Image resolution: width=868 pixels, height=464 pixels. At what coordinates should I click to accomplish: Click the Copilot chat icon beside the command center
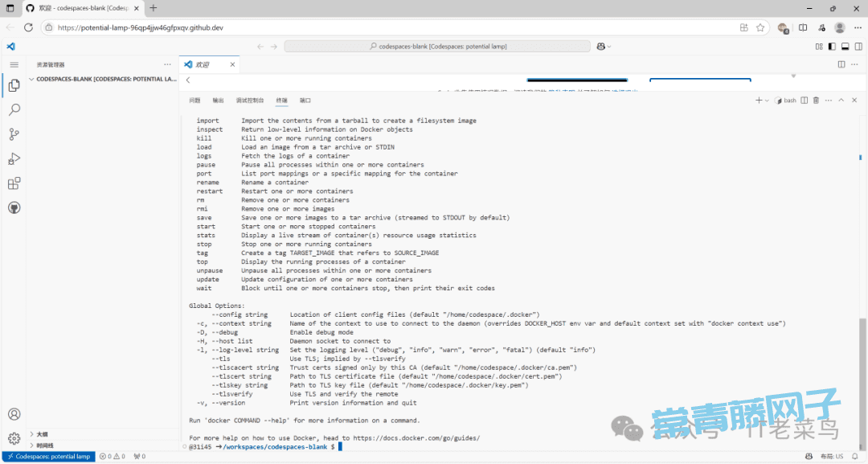(x=601, y=47)
